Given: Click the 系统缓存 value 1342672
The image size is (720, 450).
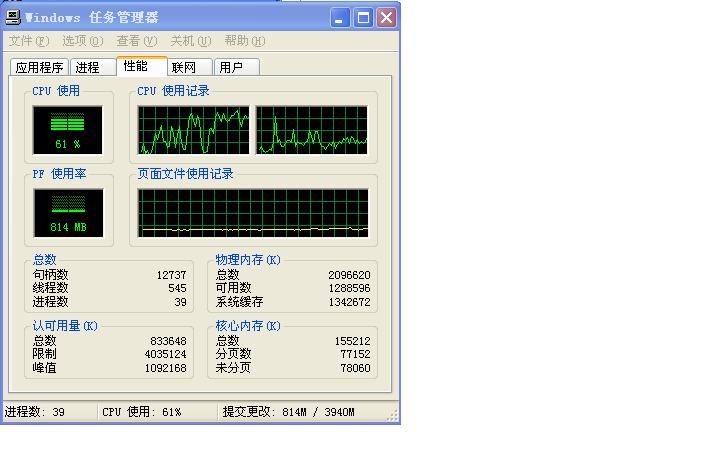Looking at the screenshot, I should 349,302.
